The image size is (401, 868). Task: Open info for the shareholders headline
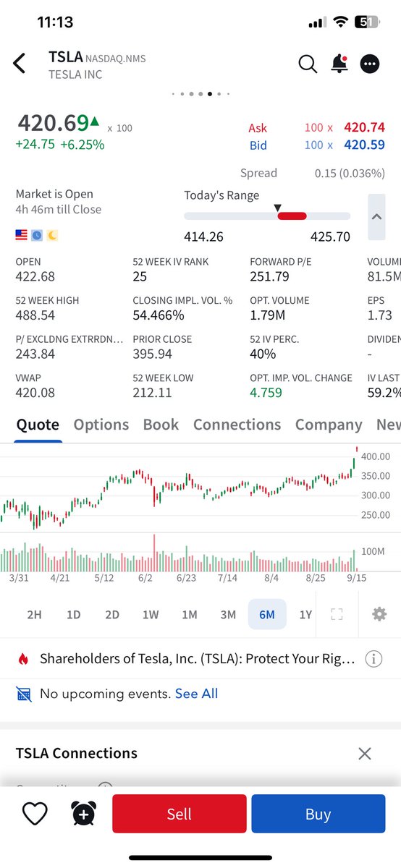[373, 659]
